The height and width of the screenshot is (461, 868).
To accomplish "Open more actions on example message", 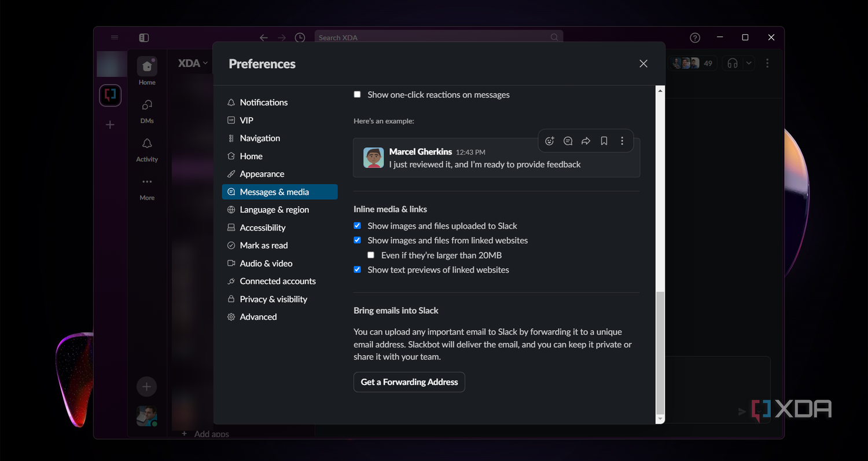I will pyautogui.click(x=622, y=141).
